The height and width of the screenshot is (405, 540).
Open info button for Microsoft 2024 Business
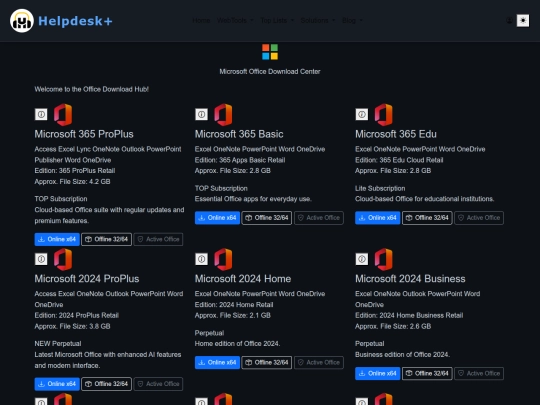pos(362,259)
